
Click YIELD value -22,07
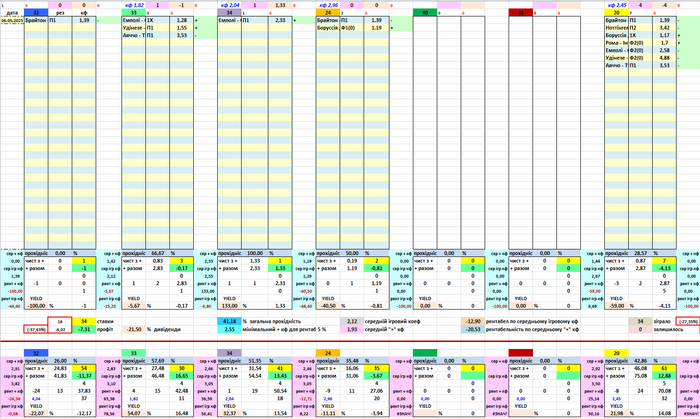(36, 414)
